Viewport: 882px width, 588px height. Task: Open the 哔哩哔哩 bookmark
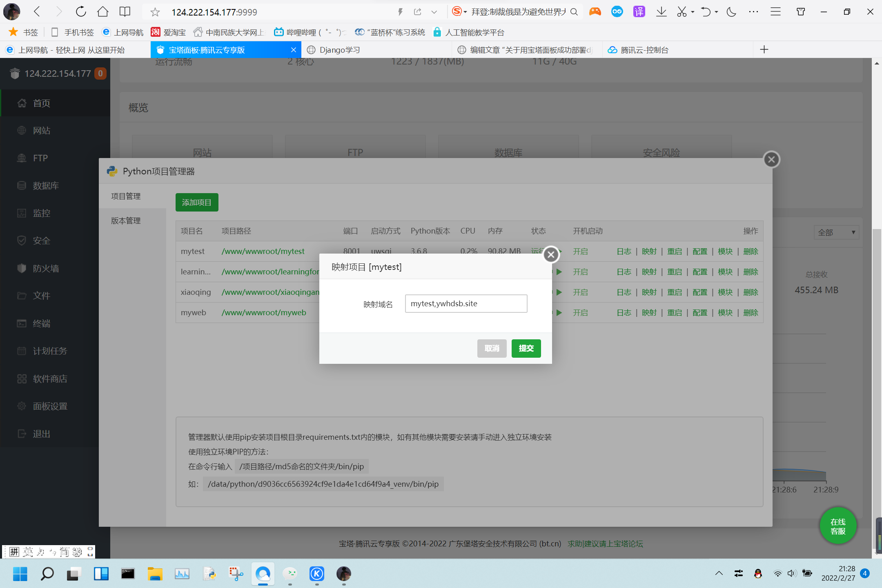click(x=310, y=32)
